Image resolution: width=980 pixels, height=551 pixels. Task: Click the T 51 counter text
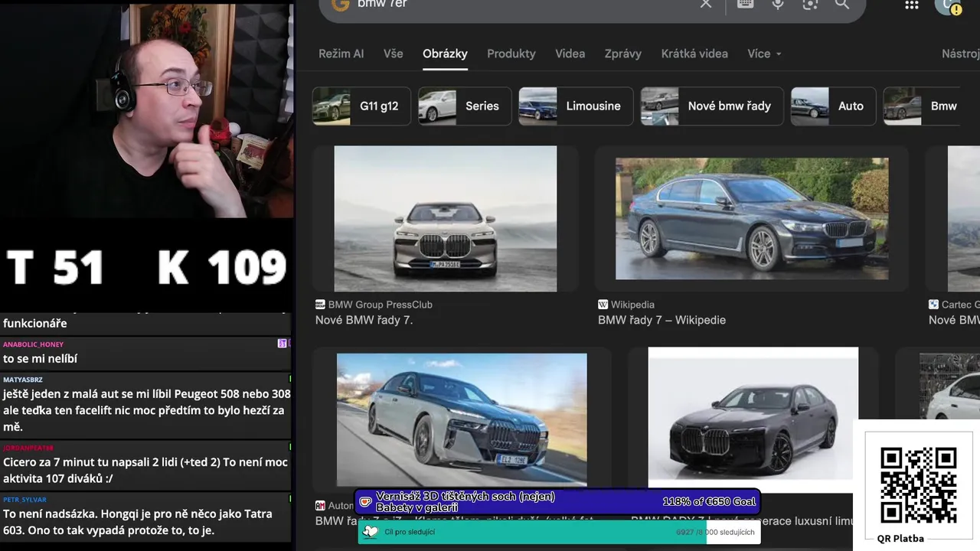[55, 267]
